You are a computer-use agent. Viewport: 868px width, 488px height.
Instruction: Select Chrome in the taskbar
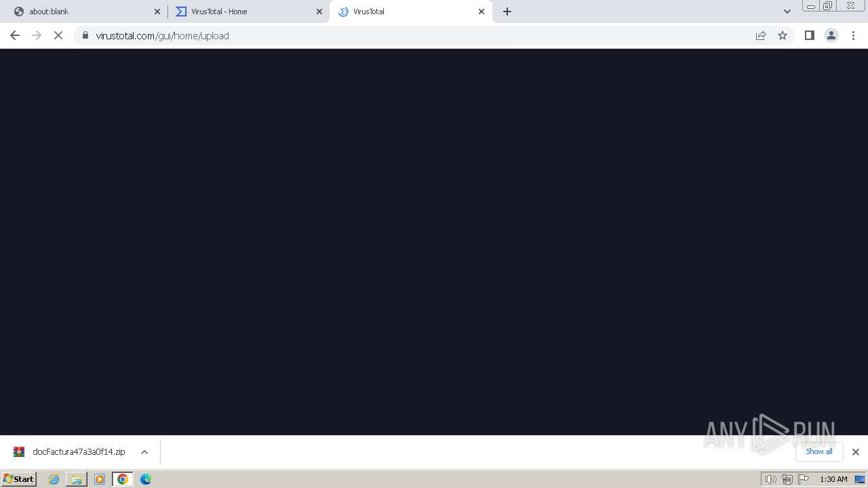[123, 479]
